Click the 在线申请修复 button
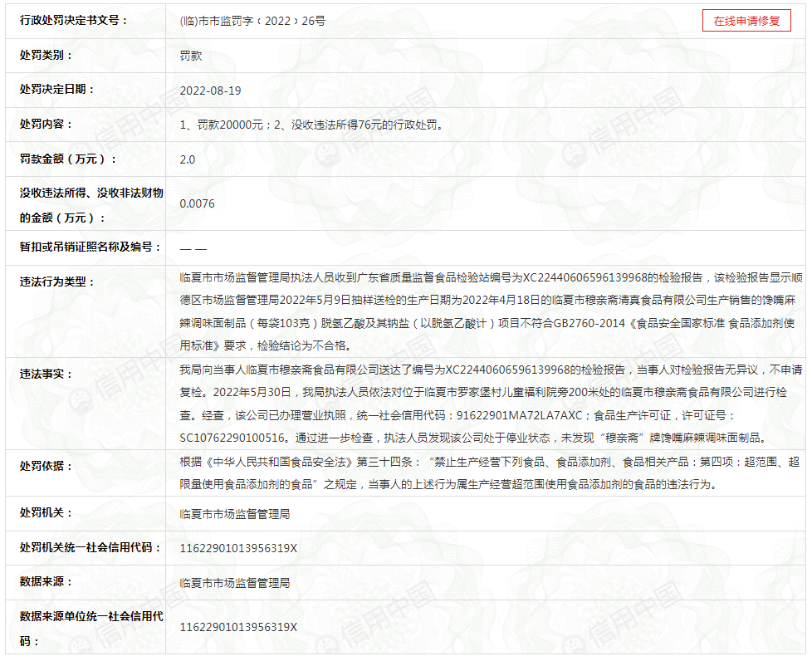Image resolution: width=812 pixels, height=661 pixels. coord(746,22)
